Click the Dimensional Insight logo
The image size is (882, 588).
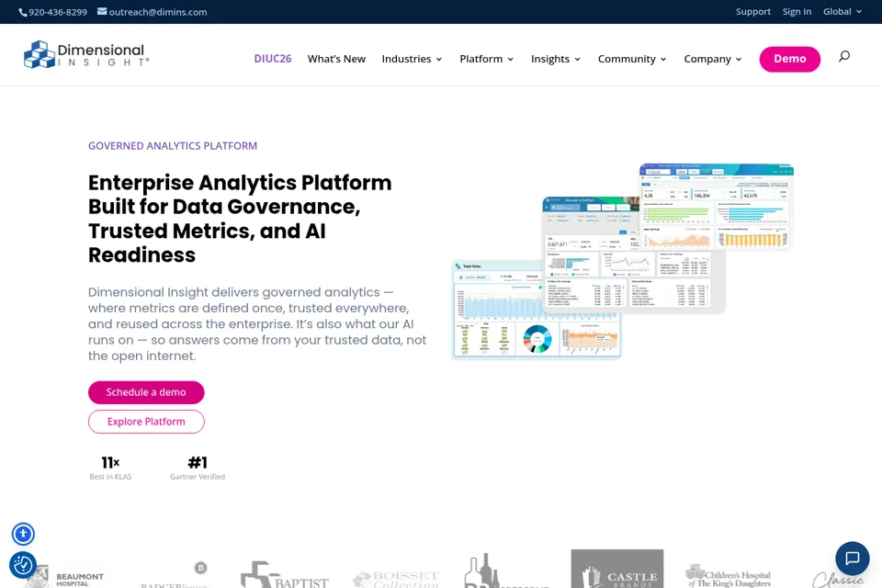pyautogui.click(x=86, y=54)
